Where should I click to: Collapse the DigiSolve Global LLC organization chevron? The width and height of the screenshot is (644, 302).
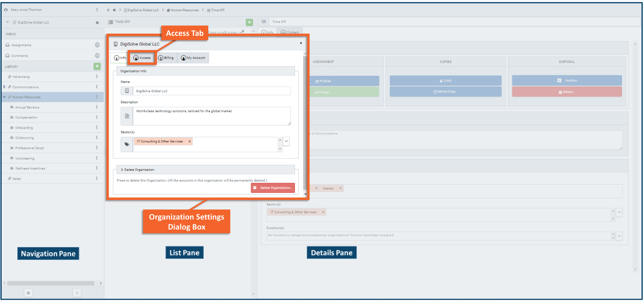(x=7, y=22)
